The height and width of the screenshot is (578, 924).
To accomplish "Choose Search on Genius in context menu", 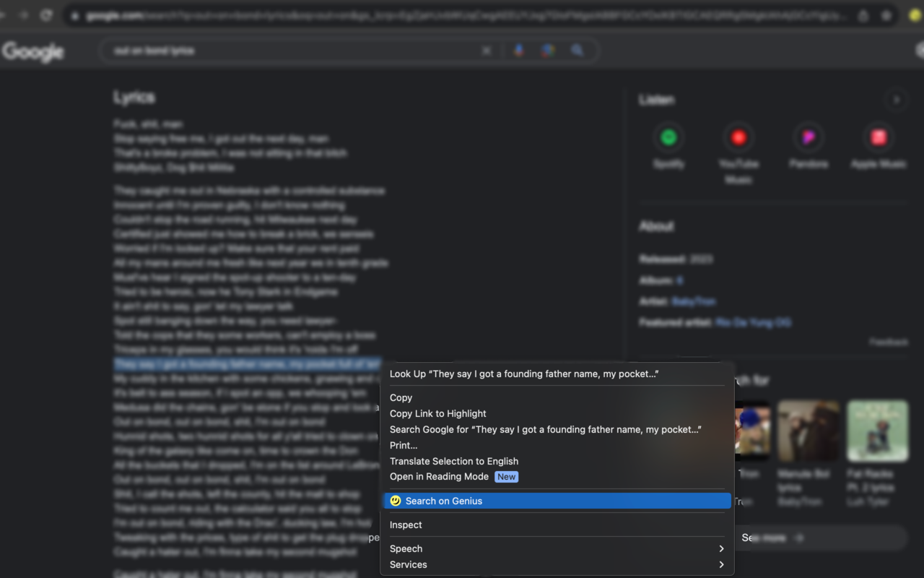I will pyautogui.click(x=557, y=501).
